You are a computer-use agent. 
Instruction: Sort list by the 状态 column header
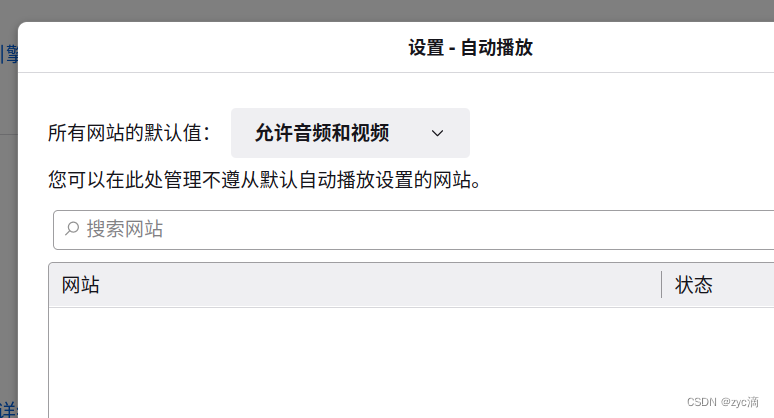coord(694,285)
